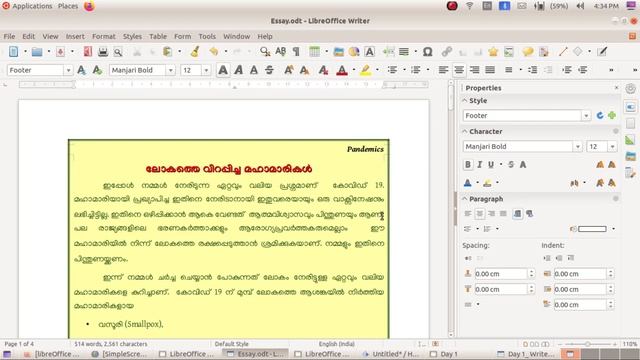Apply yellow highlighting color in toolbar
The height and width of the screenshot is (360, 640).
coord(365,70)
